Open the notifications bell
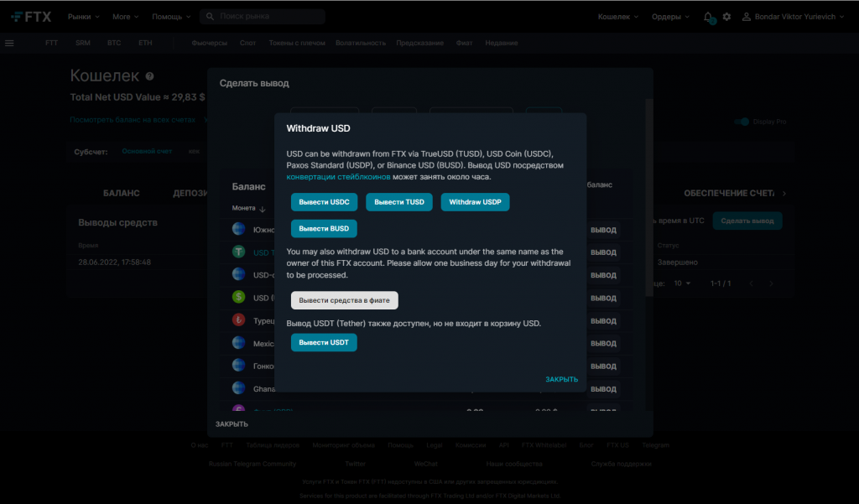859x504 pixels. point(708,17)
